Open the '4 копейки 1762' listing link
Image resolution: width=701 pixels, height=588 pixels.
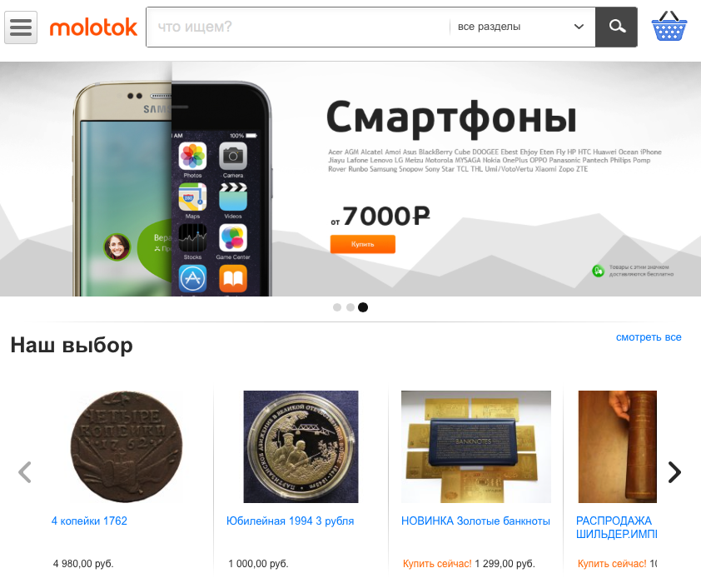click(x=89, y=521)
